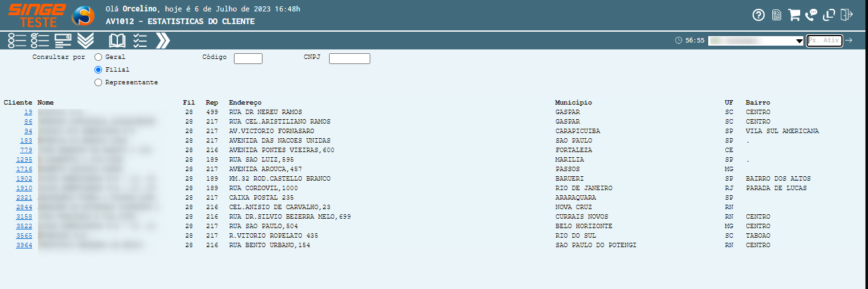This screenshot has height=289, width=868.
Task: Click the double right chevron toolbar icon
Action: click(163, 41)
